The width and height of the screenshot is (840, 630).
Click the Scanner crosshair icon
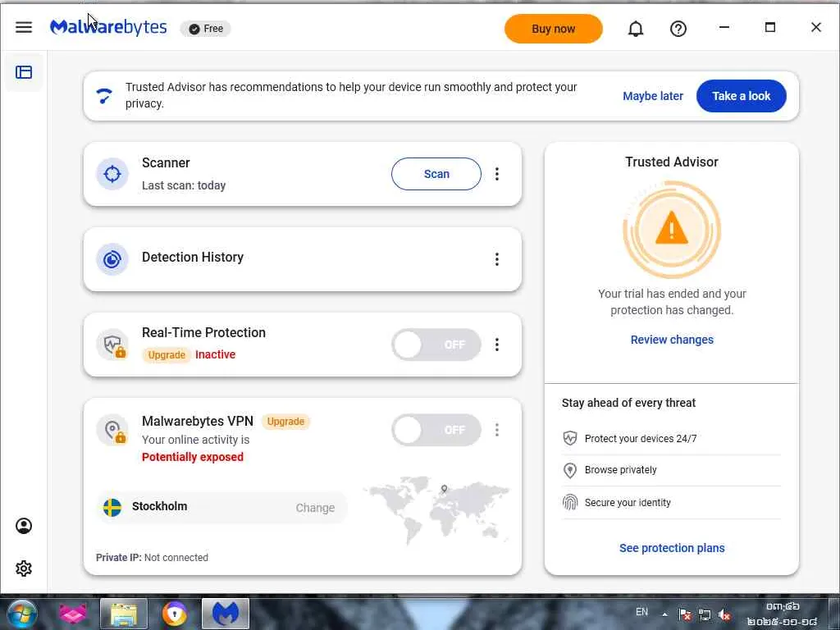coord(112,174)
